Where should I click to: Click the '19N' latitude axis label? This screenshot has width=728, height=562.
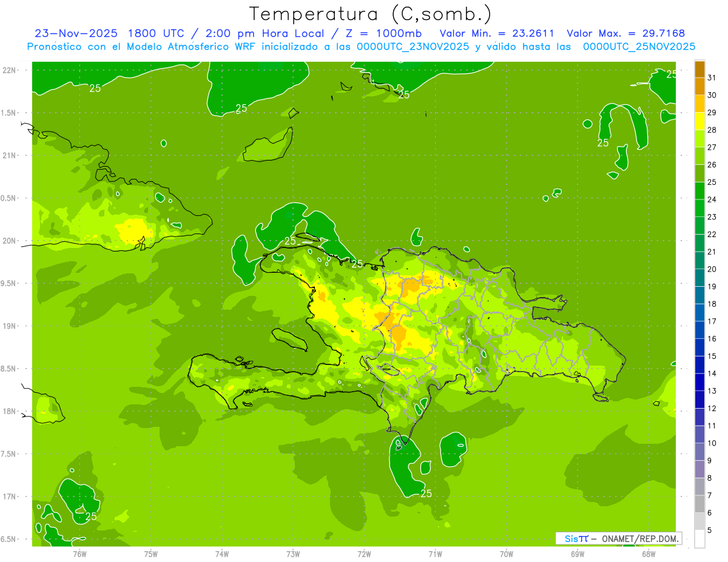[10, 326]
